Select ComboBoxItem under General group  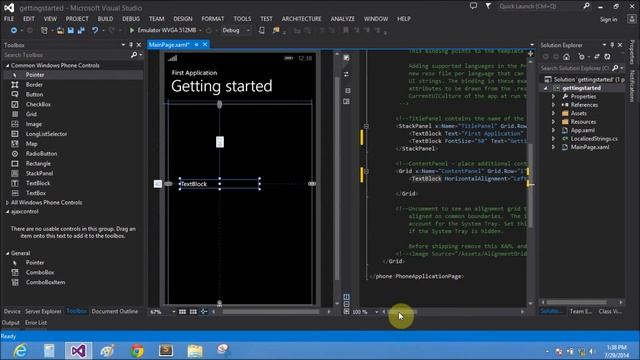(45, 282)
